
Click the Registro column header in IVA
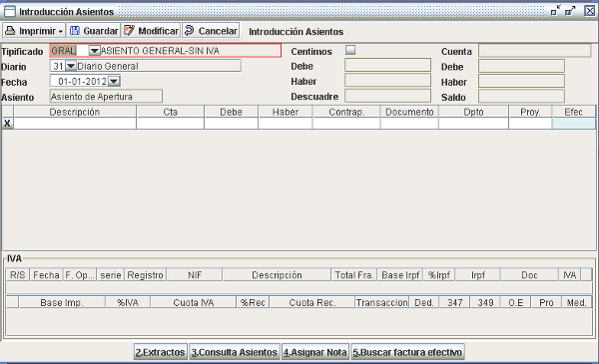(145, 274)
